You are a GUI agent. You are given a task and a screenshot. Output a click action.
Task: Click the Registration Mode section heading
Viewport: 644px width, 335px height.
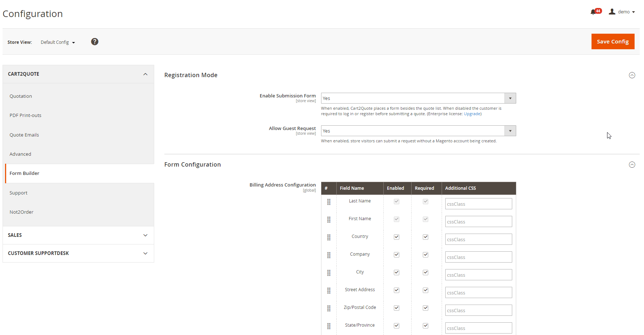(191, 75)
